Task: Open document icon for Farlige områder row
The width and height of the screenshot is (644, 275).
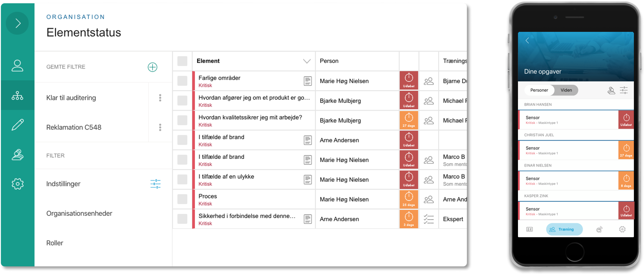Action: [308, 81]
